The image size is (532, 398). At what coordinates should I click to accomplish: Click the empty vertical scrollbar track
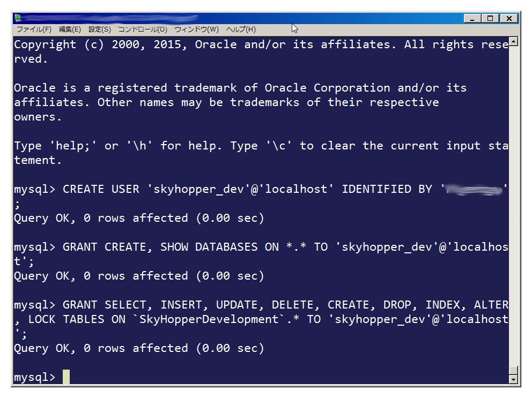513,206
